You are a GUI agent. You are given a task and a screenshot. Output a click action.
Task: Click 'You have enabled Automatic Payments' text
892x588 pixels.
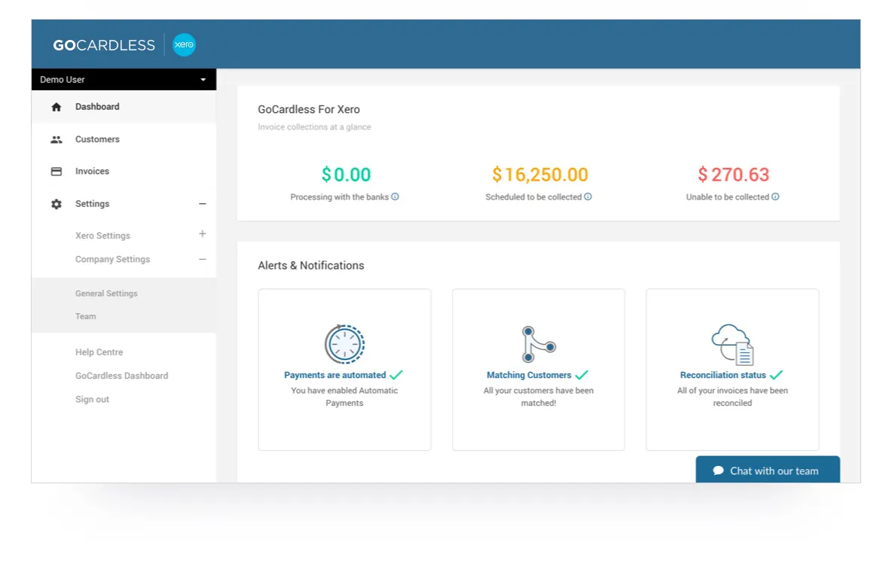pos(345,397)
